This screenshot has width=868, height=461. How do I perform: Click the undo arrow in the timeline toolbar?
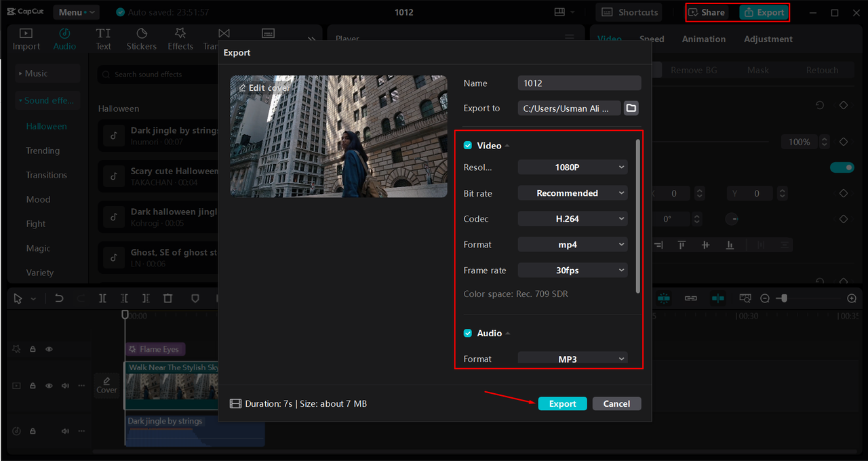(x=59, y=298)
